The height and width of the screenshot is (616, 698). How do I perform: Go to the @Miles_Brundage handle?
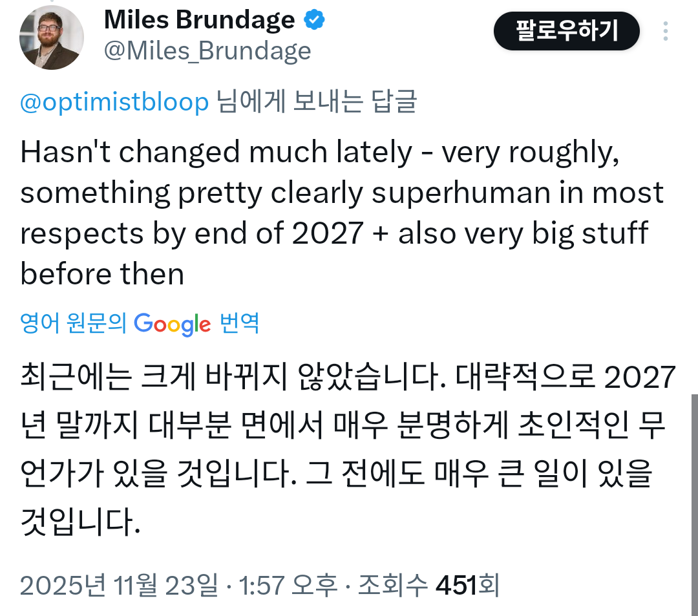pyautogui.click(x=207, y=50)
